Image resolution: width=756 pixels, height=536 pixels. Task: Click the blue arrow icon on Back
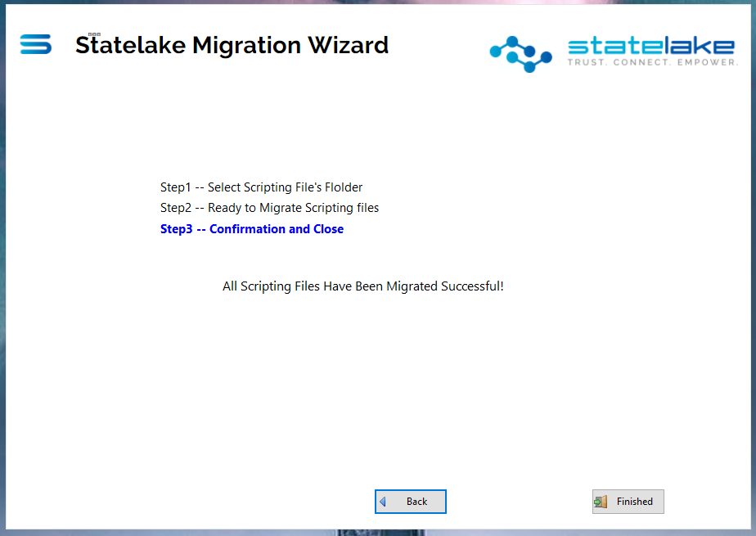click(383, 502)
